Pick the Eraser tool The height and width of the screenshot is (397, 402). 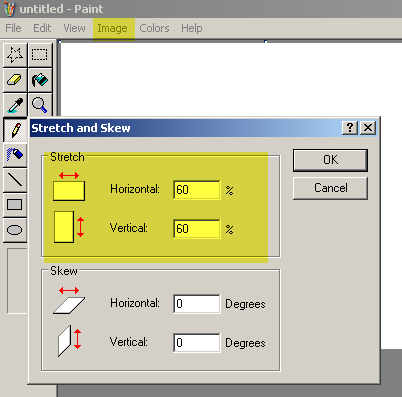pos(15,80)
